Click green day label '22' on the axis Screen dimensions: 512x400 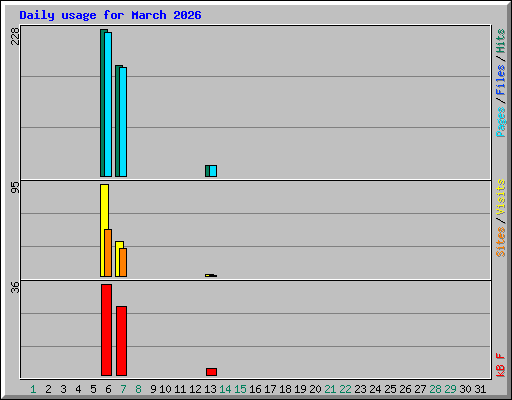(x=345, y=389)
